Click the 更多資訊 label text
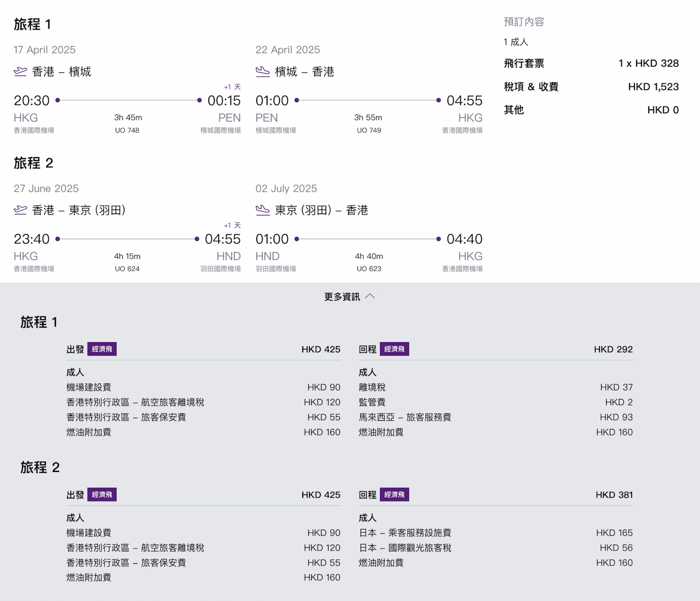Image resolution: width=700 pixels, height=601 pixels. [x=342, y=297]
